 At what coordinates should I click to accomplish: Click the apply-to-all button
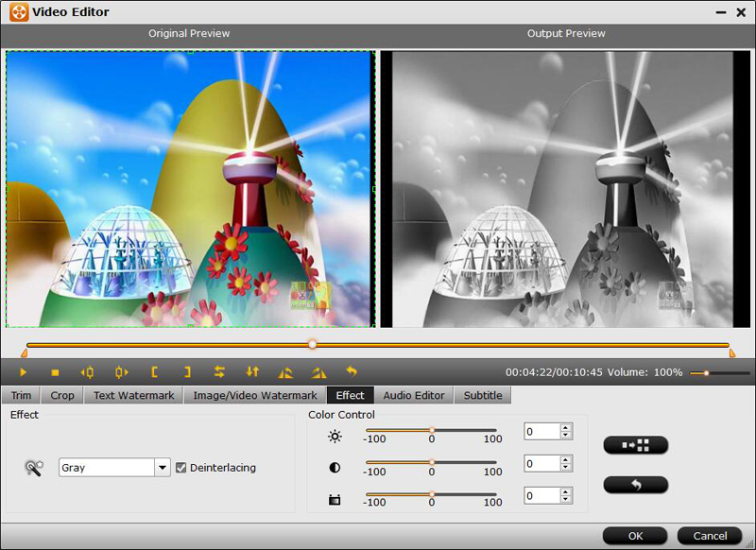coord(635,445)
